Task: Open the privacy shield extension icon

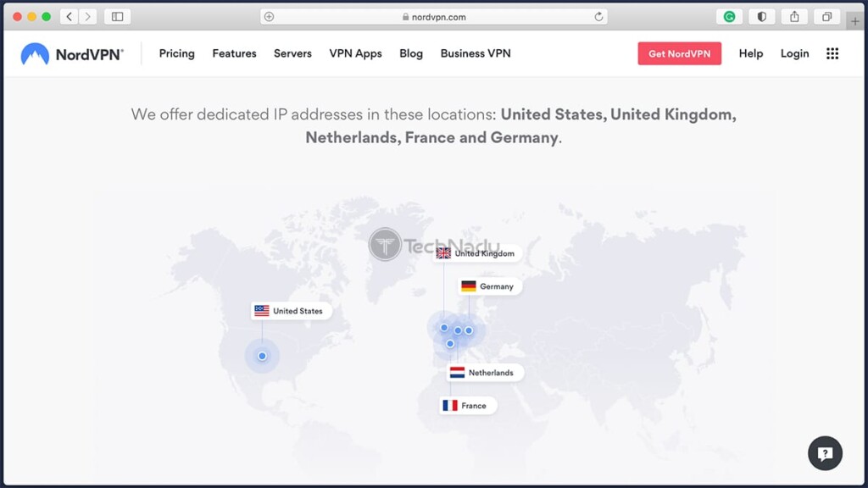Action: (x=762, y=17)
